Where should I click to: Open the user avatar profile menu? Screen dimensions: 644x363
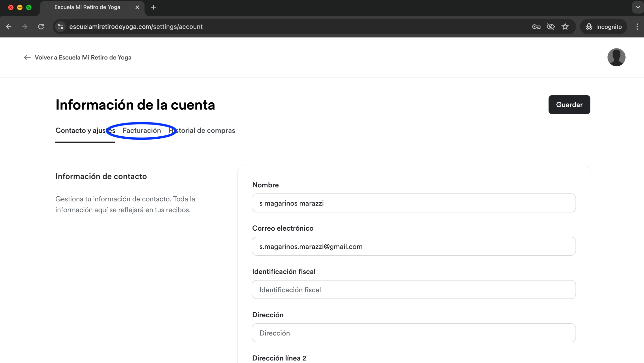tap(616, 57)
